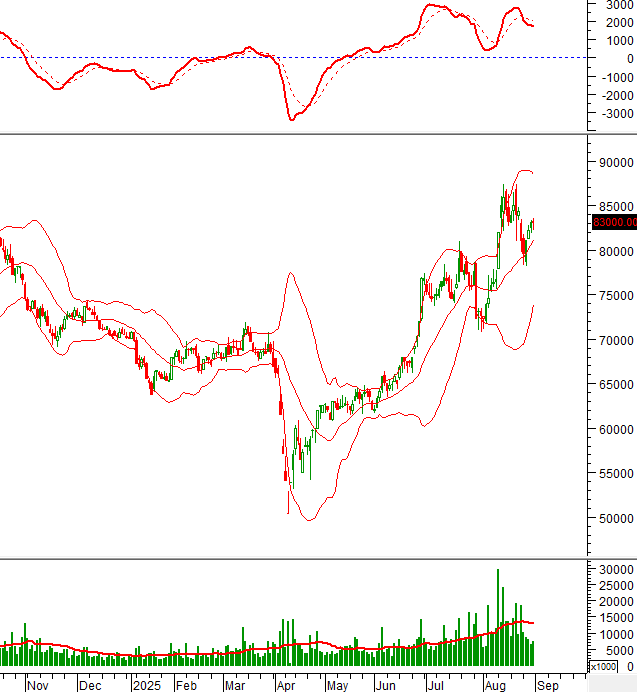Click the 20000 volume axis label
Image resolution: width=637 pixels, height=692 pixels.
point(616,602)
